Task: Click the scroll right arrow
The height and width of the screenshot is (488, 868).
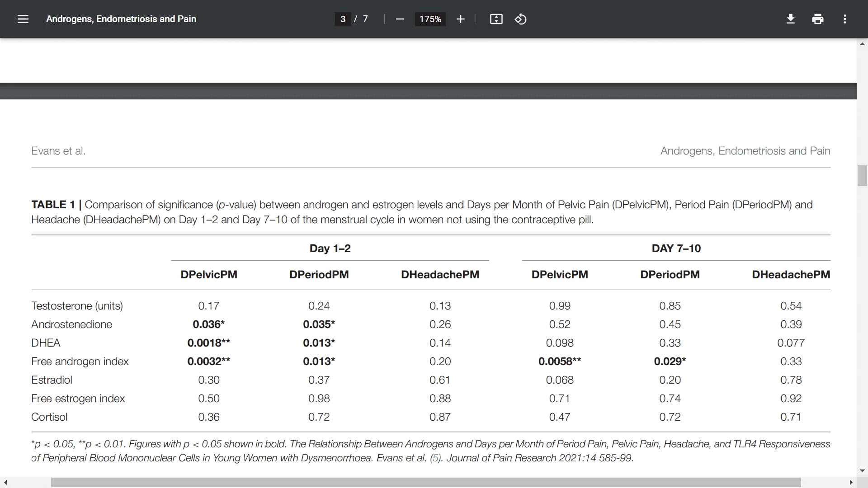Action: coord(851,483)
